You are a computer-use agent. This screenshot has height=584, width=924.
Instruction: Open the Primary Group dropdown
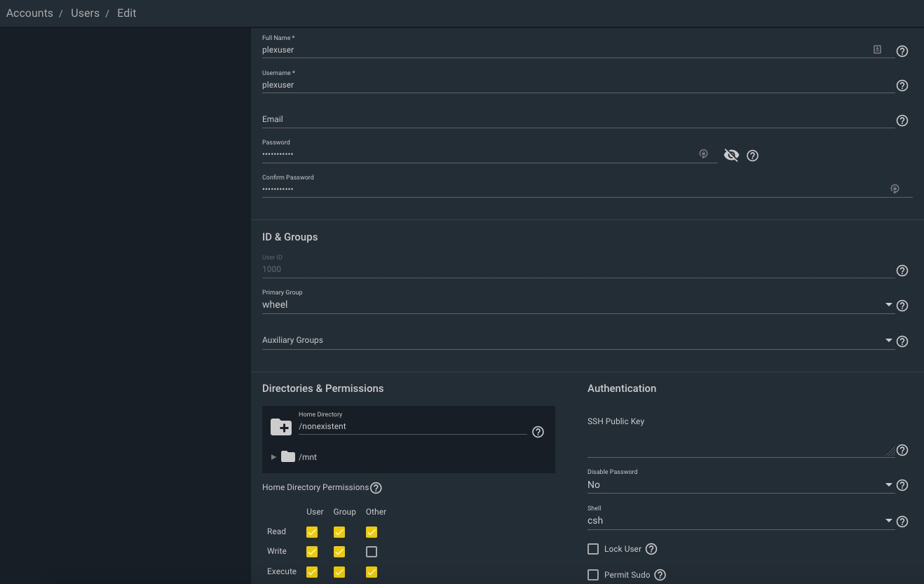[578, 304]
